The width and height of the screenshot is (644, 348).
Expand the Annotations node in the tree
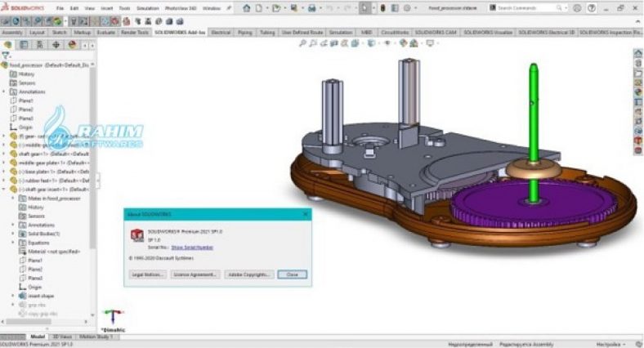tap(4, 91)
